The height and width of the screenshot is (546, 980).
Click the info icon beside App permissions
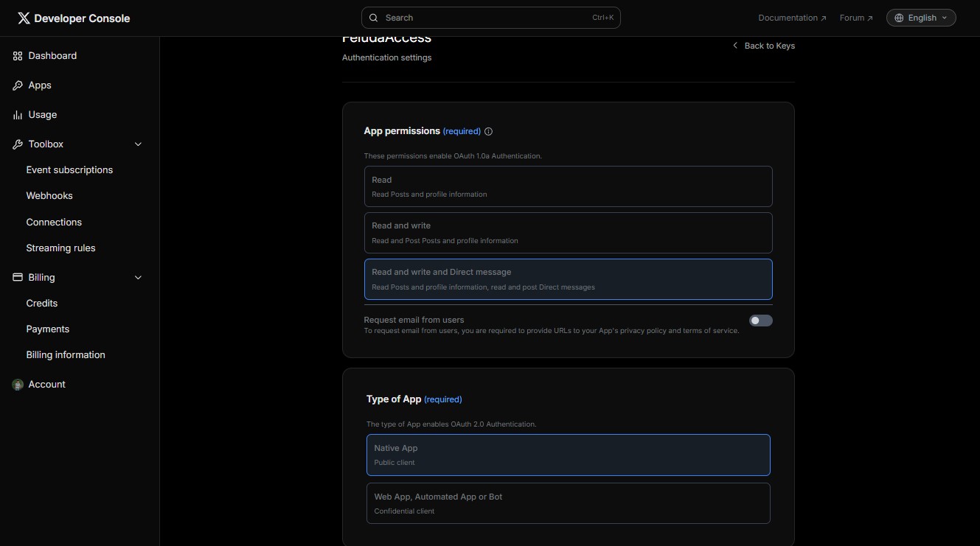tap(488, 131)
